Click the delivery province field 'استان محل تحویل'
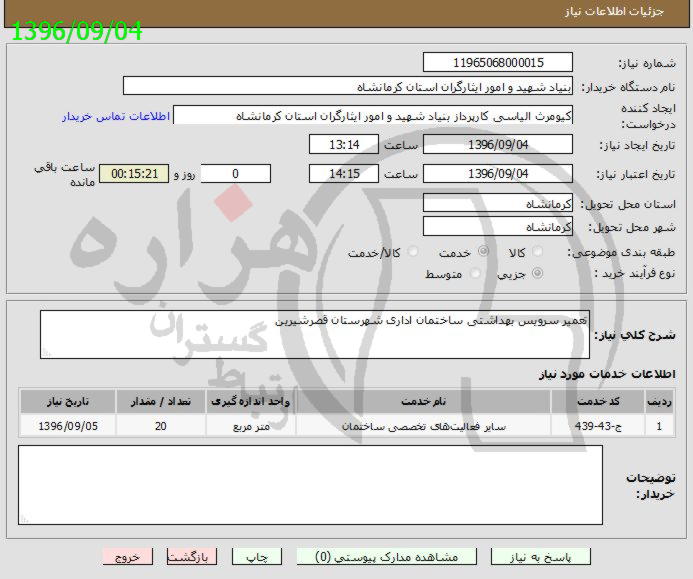Image resolution: width=693 pixels, height=579 pixels. [x=498, y=203]
